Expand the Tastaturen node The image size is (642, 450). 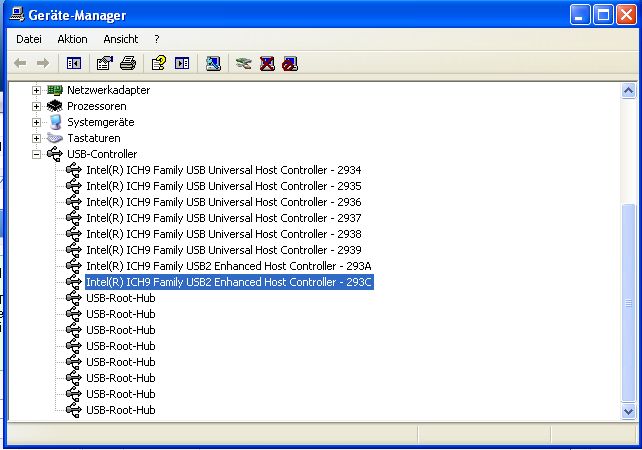click(x=36, y=138)
